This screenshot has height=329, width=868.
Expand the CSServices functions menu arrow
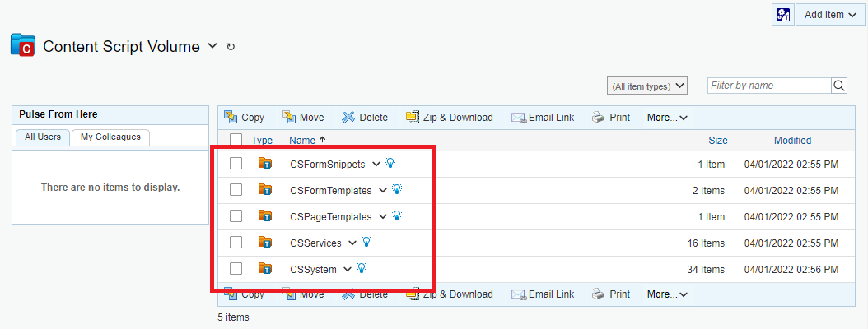[x=352, y=243]
